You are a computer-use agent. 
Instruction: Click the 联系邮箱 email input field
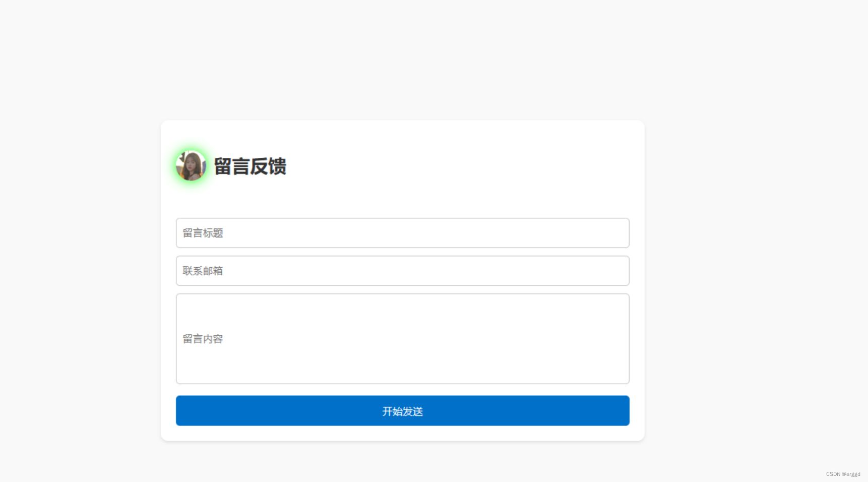point(402,271)
